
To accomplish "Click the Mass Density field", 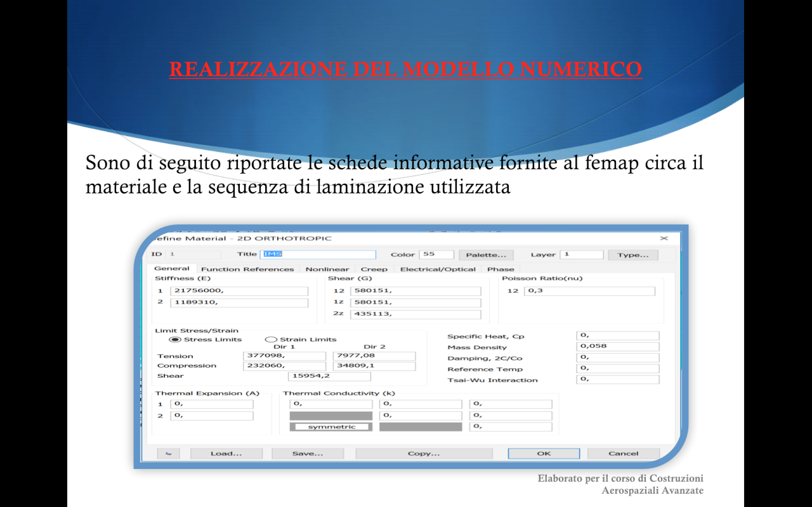I will [617, 346].
